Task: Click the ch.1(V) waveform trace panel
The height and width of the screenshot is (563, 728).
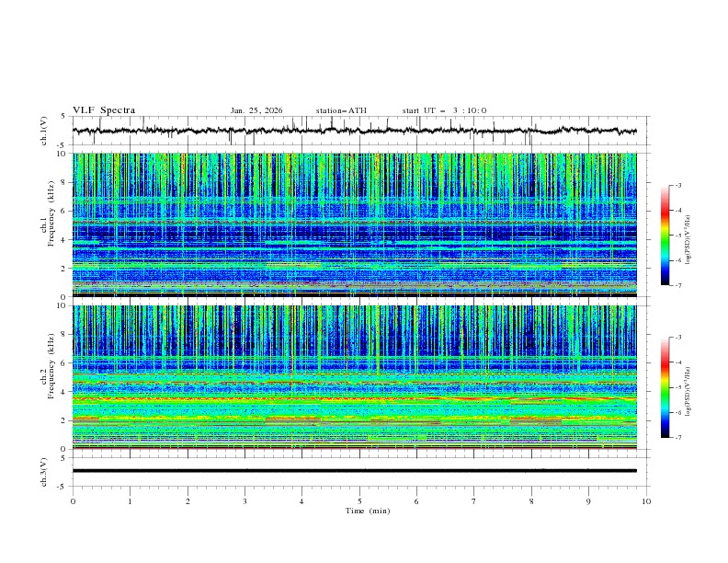Action: (x=358, y=132)
